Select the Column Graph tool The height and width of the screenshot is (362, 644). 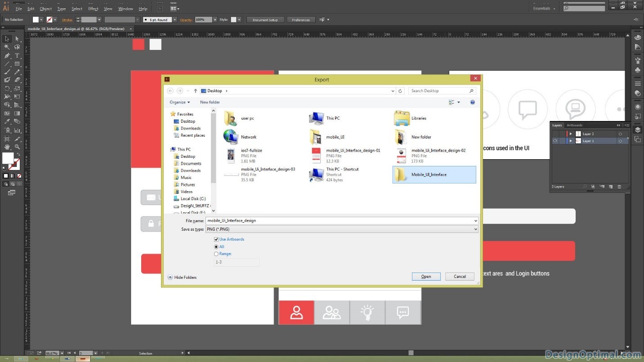pos(17,130)
